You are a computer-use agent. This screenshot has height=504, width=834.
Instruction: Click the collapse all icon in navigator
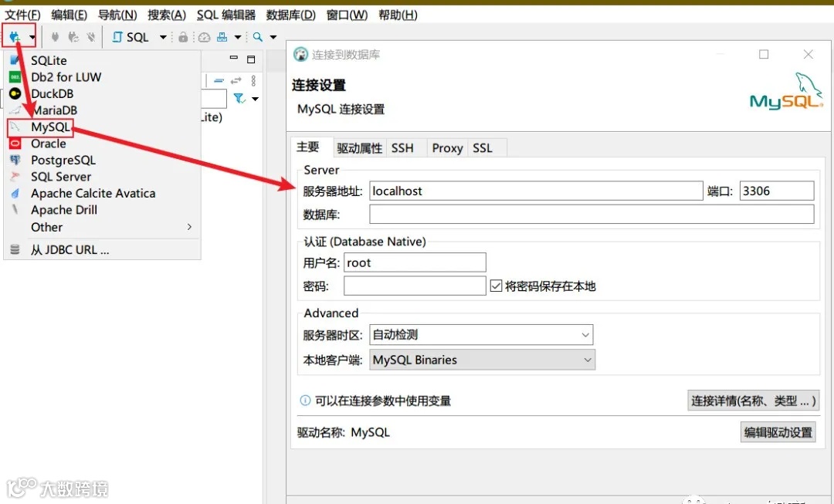pyautogui.click(x=219, y=81)
